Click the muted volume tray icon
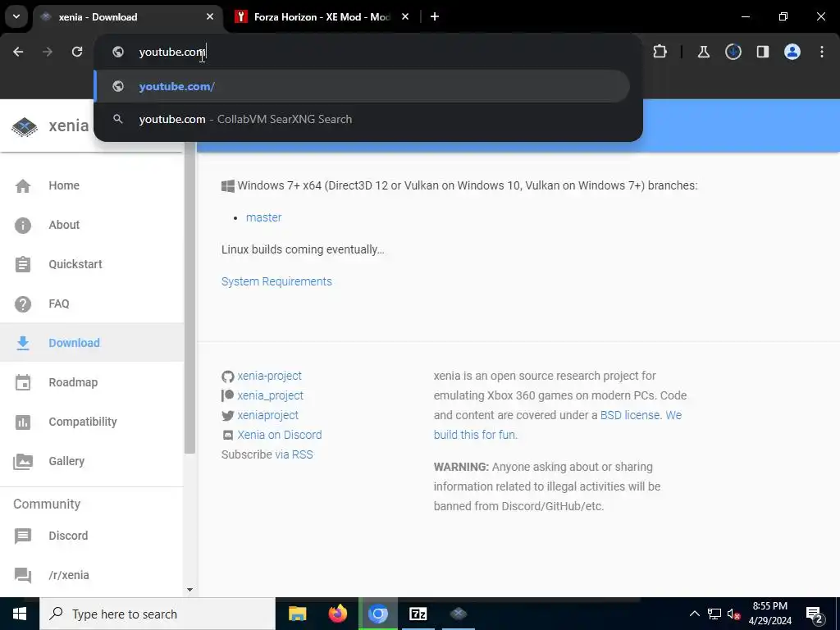Viewport: 840px width, 630px height. click(x=734, y=614)
